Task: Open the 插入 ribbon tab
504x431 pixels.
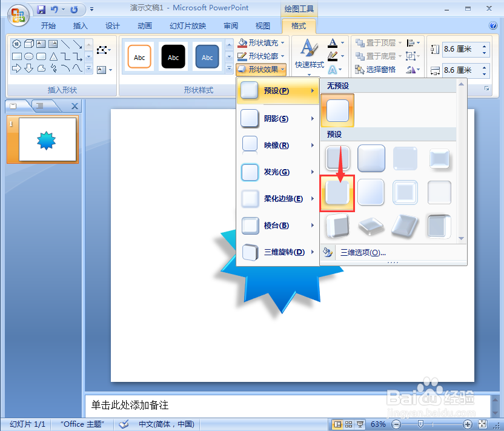Action: (81, 25)
